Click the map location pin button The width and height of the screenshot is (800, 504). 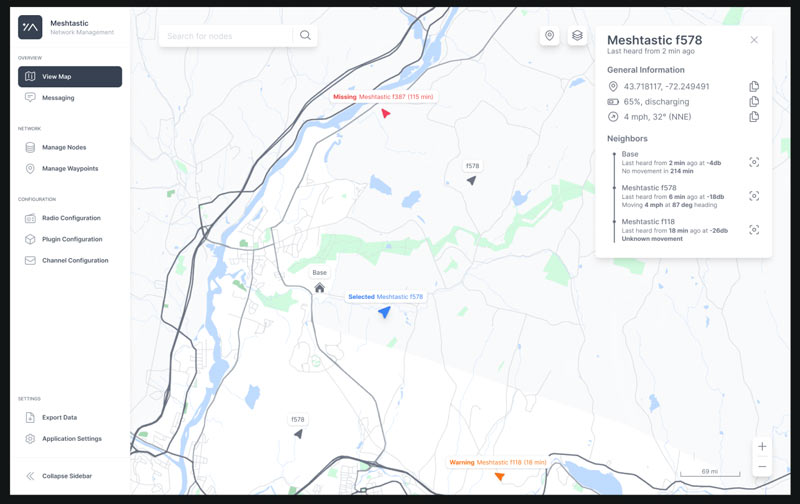[x=549, y=35]
